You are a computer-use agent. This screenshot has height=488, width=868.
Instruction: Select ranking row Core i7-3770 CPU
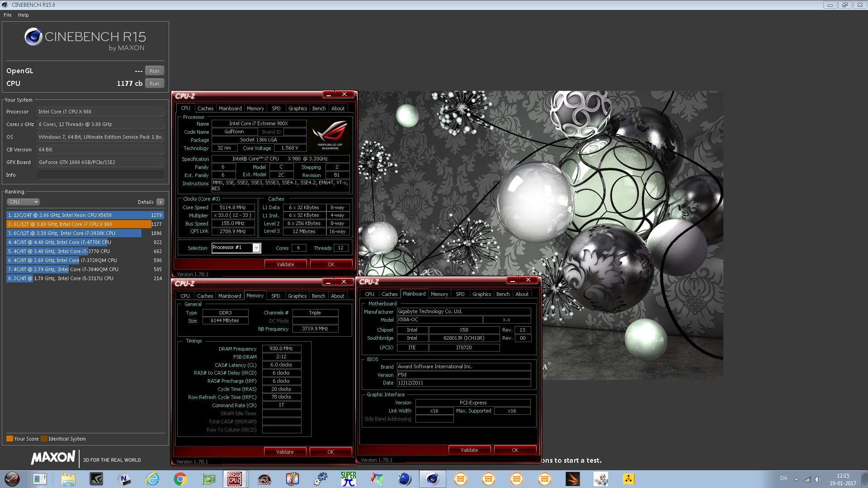tap(85, 251)
